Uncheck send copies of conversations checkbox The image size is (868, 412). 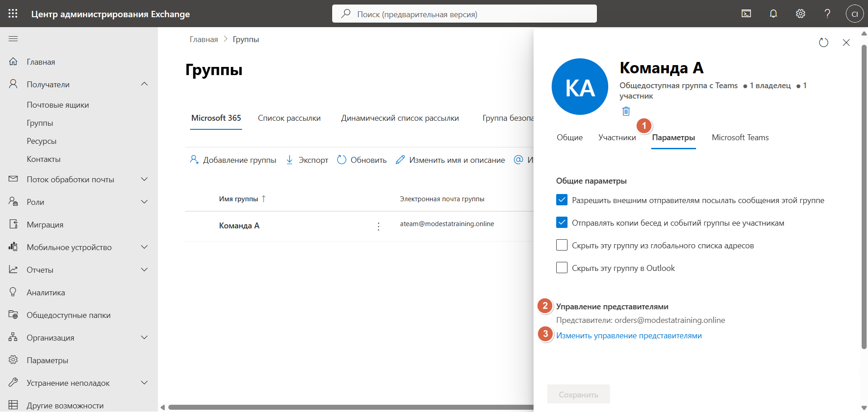[x=562, y=223]
